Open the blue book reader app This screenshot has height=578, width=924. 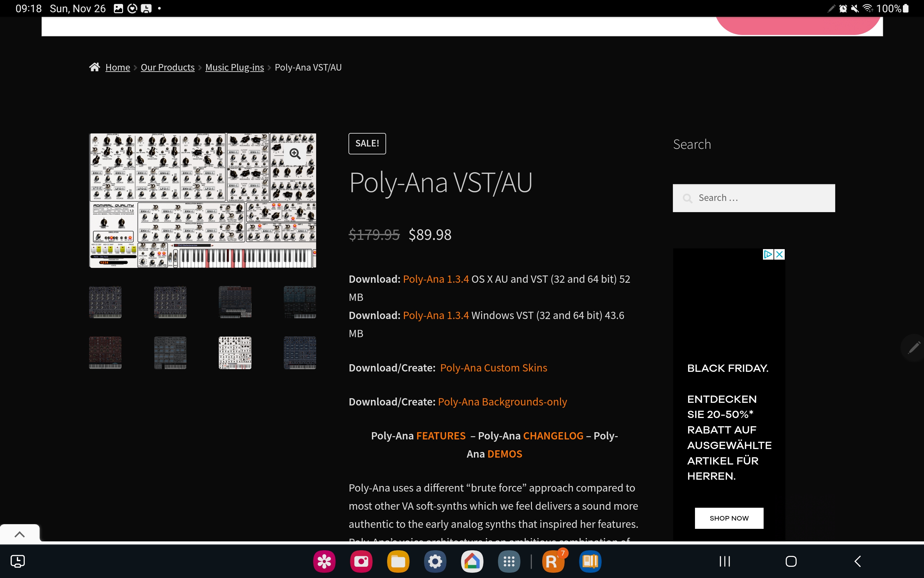(590, 561)
